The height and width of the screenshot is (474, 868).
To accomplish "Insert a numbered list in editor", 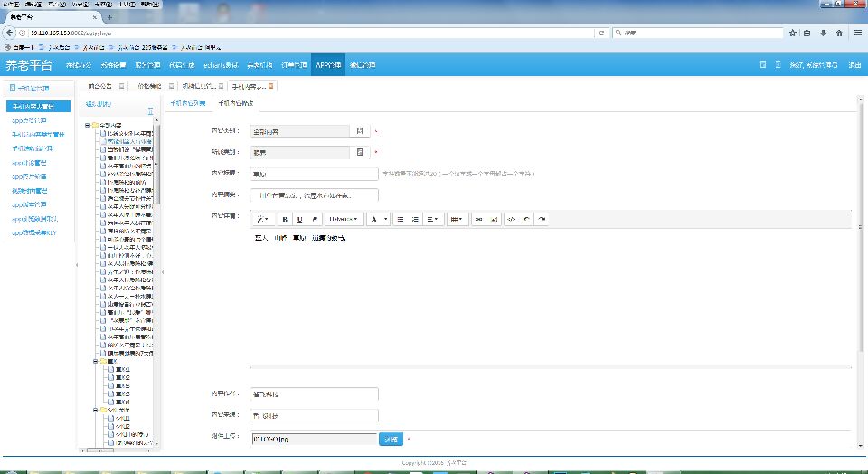I will click(415, 219).
